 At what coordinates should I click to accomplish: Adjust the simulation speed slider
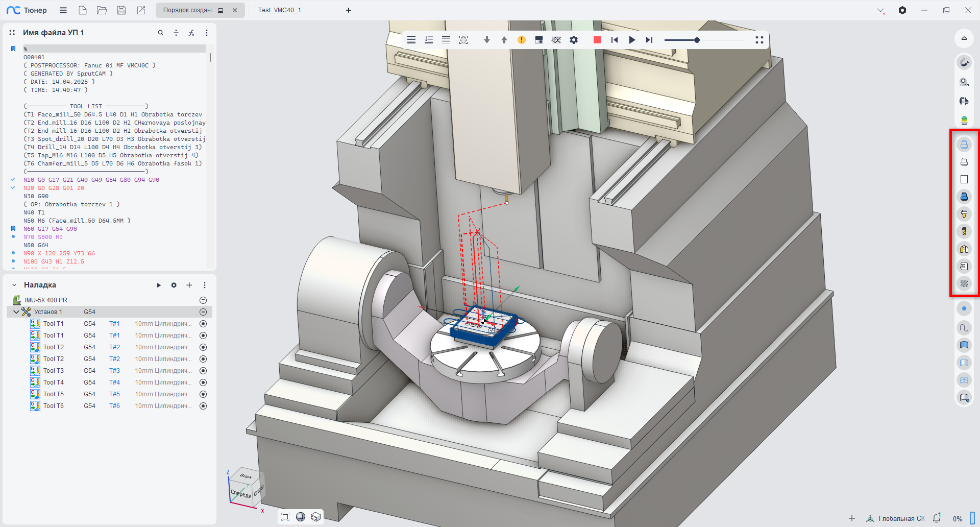(697, 40)
